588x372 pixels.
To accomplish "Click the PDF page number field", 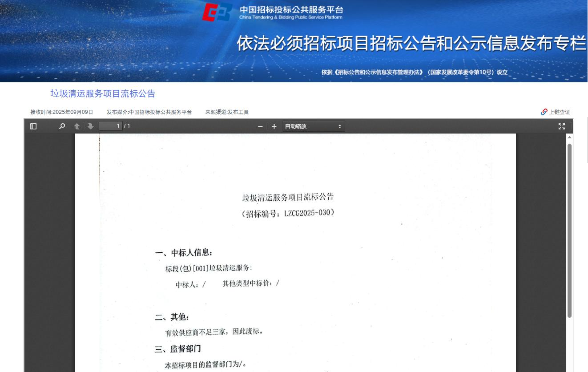I will point(111,126).
